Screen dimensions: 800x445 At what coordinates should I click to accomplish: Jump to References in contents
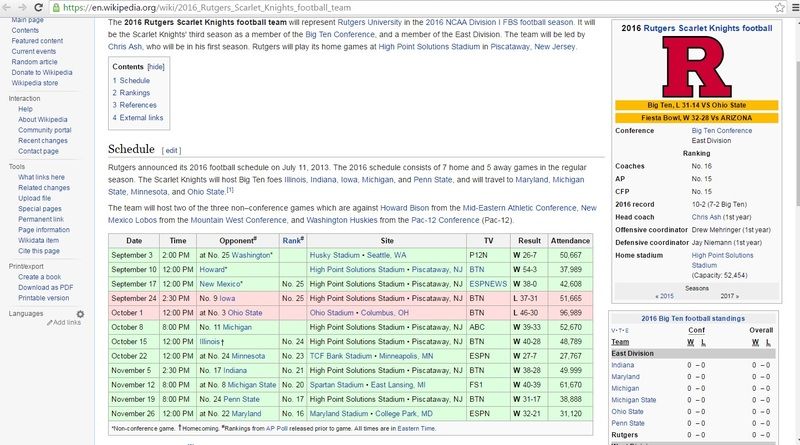coord(135,105)
